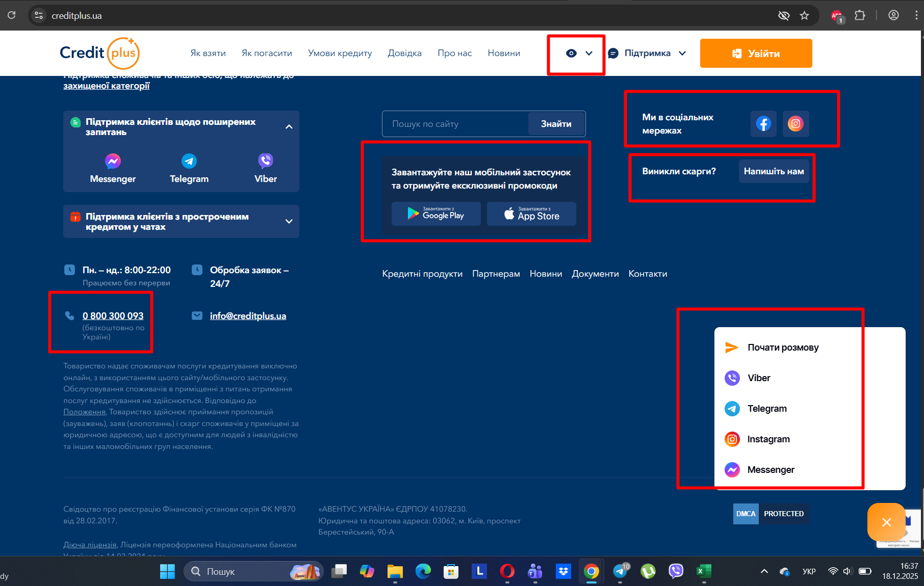Click the adblock extension icon

pyautogui.click(x=837, y=16)
